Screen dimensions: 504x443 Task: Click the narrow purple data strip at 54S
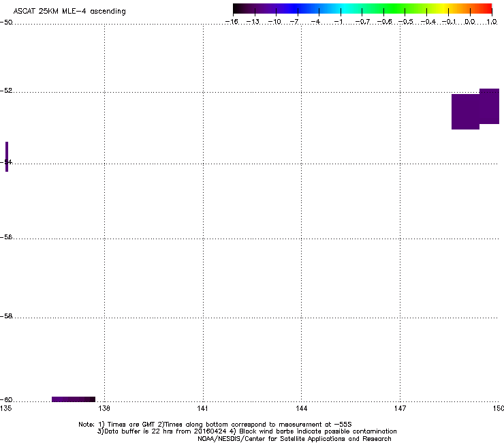coord(7,157)
